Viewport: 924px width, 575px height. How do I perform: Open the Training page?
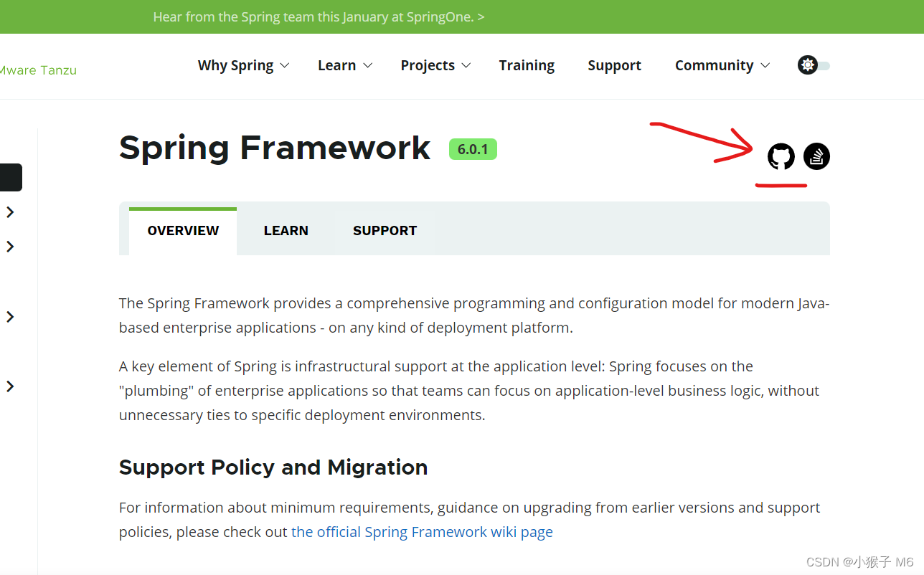click(x=527, y=65)
